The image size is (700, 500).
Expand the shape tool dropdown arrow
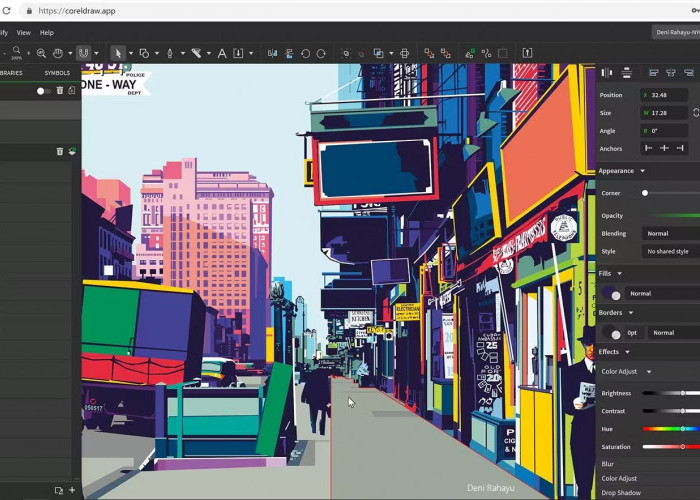pos(157,53)
